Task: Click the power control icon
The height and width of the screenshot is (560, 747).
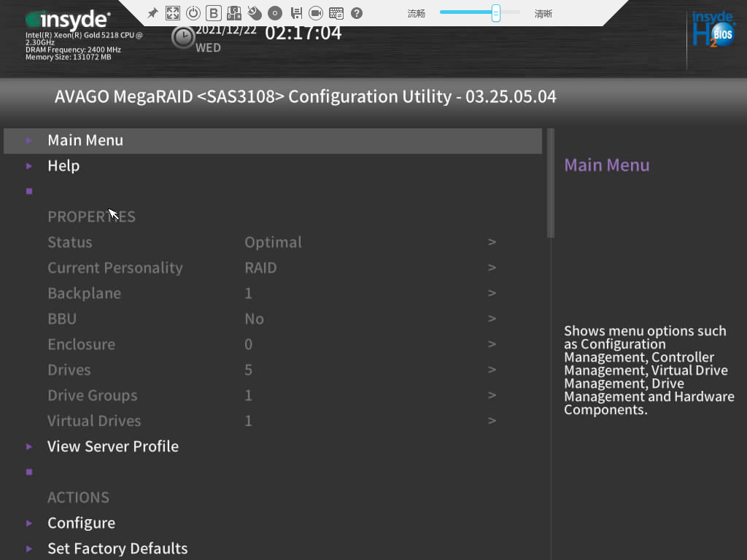Action: [193, 13]
